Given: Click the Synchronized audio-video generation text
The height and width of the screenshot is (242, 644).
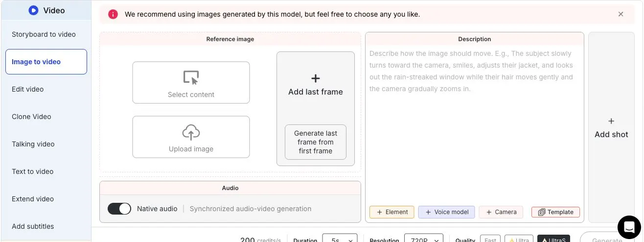Looking at the screenshot, I should coord(251,209).
